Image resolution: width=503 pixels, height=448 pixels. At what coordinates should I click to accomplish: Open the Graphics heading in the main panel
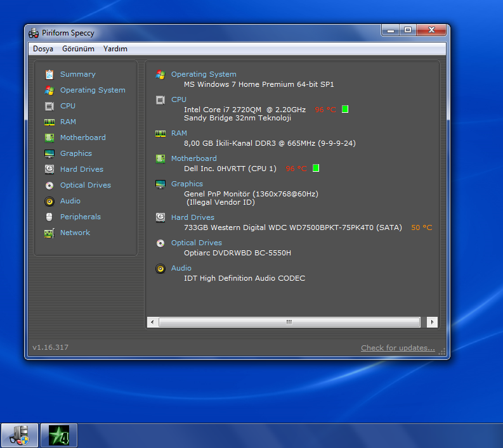186,184
